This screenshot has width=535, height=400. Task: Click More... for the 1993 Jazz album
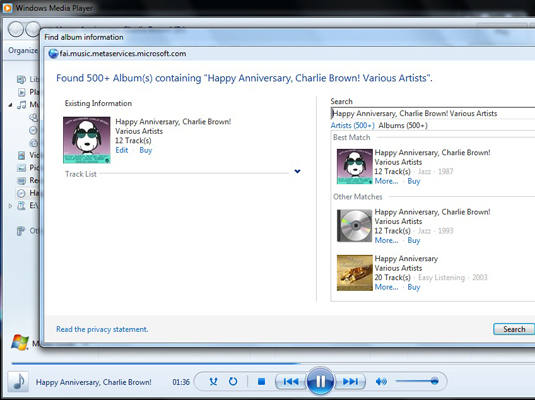[386, 241]
